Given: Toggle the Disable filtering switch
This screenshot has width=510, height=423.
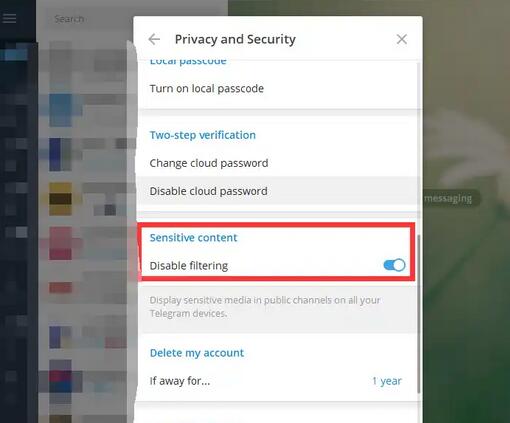Looking at the screenshot, I should pos(394,265).
